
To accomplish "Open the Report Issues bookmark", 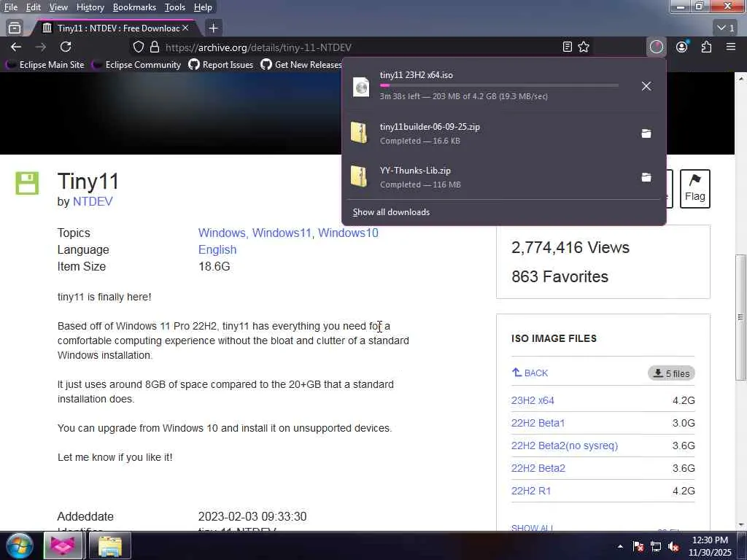I will tap(221, 64).
